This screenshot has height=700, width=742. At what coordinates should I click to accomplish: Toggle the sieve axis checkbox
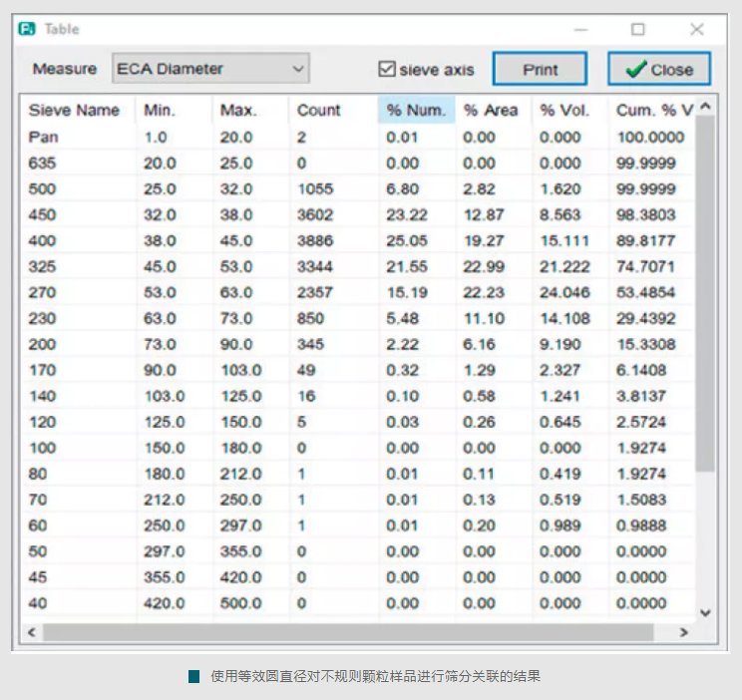click(x=387, y=70)
